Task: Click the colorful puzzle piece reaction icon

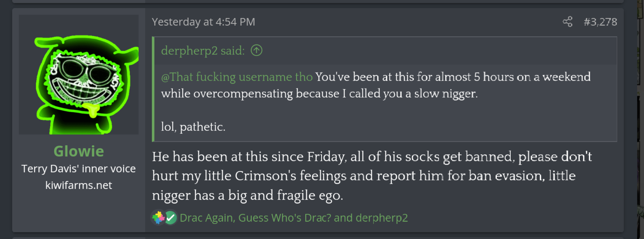Action: pyautogui.click(x=158, y=218)
